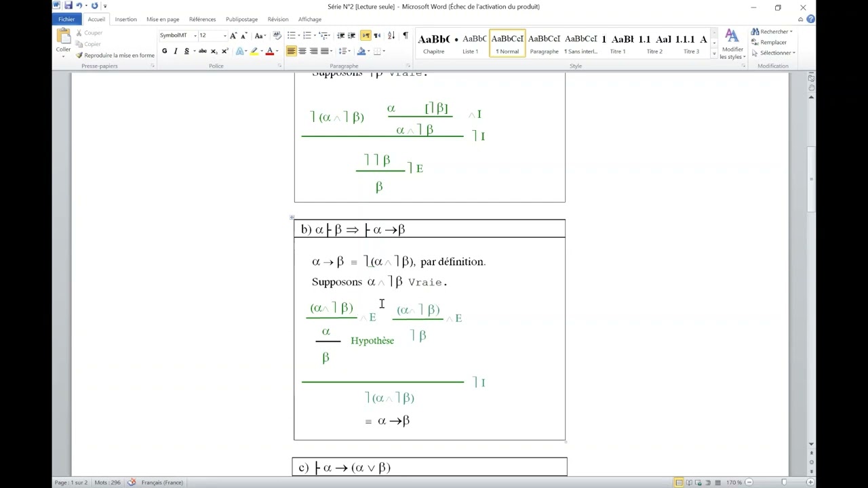Image resolution: width=868 pixels, height=488 pixels.
Task: Click vertical scrollbar down arrow
Action: (811, 445)
